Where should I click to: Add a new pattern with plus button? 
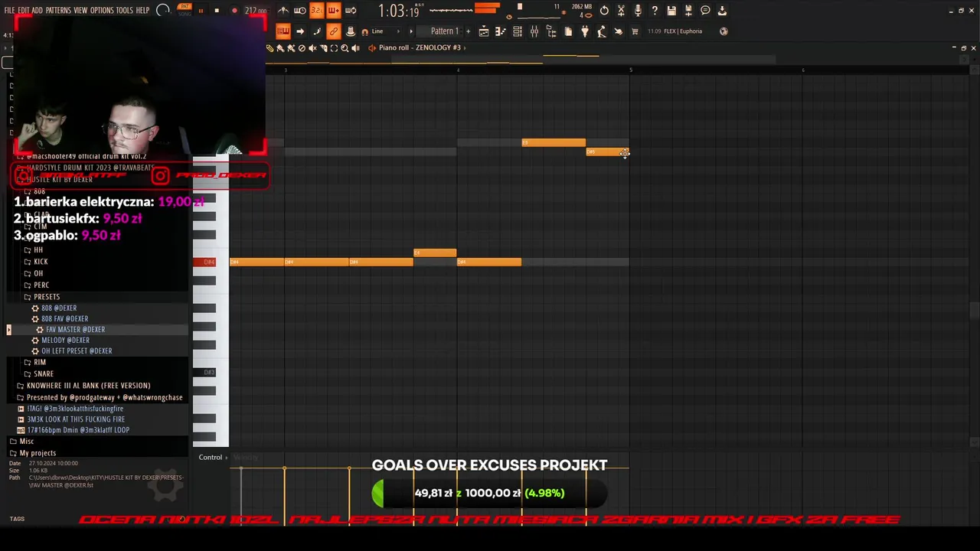tap(468, 31)
